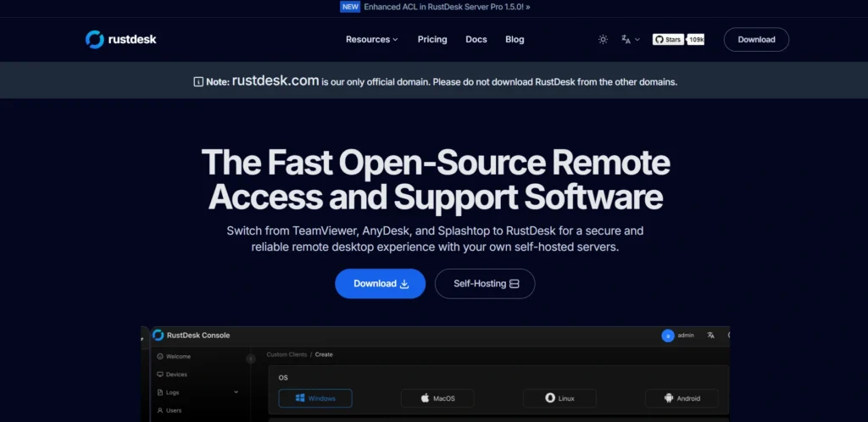
Task: Click the hero headline text
Action: [436, 179]
